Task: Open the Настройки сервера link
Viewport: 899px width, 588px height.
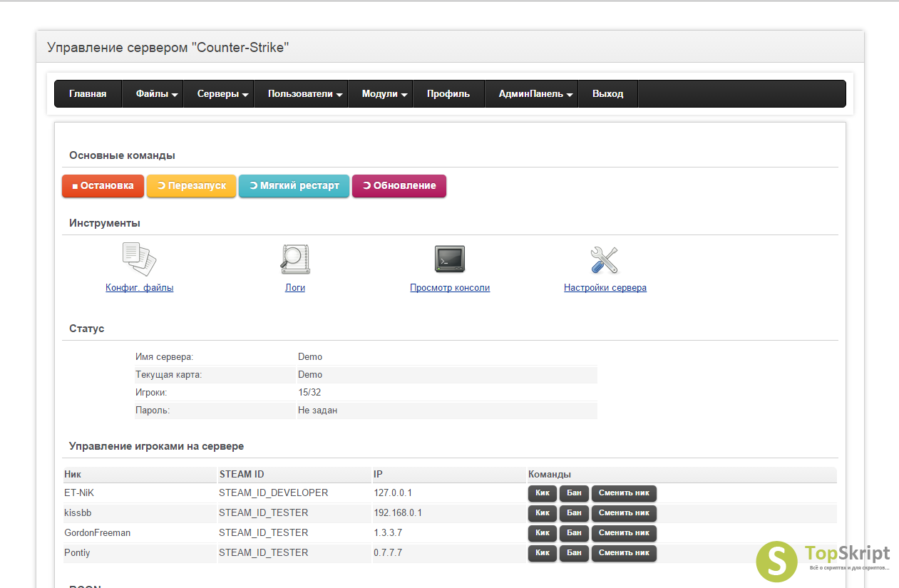Action: point(605,288)
